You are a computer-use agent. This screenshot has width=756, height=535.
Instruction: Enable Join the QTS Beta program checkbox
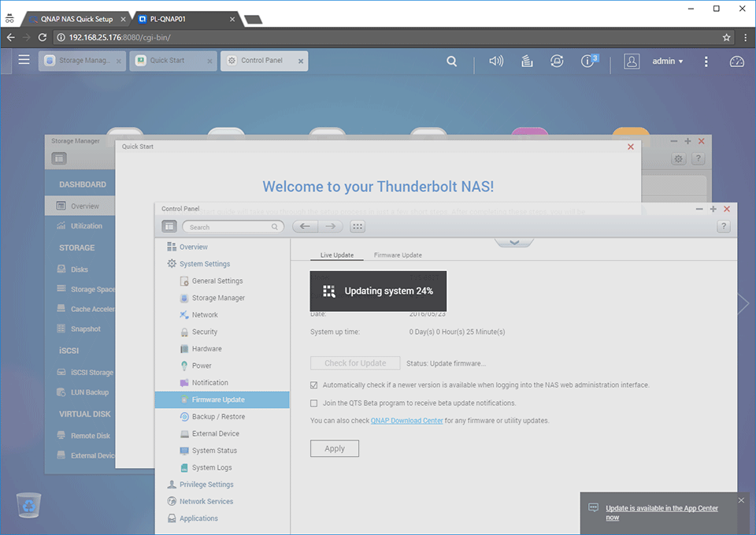pyautogui.click(x=314, y=403)
